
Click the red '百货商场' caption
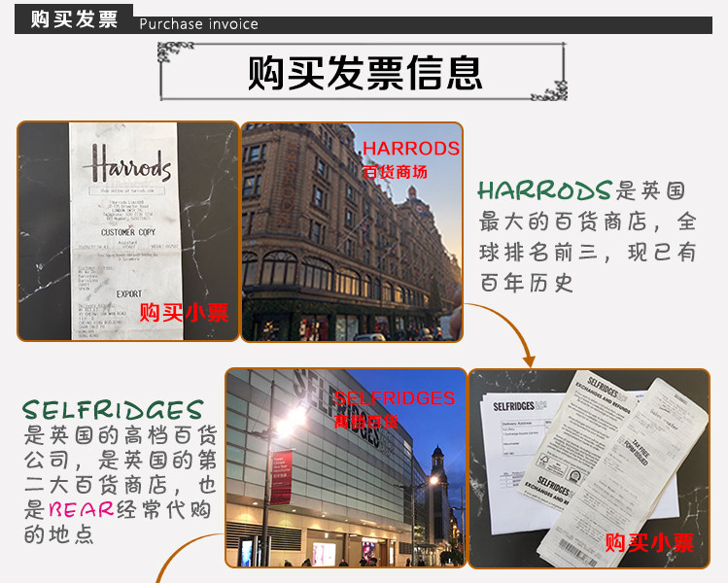coord(395,172)
